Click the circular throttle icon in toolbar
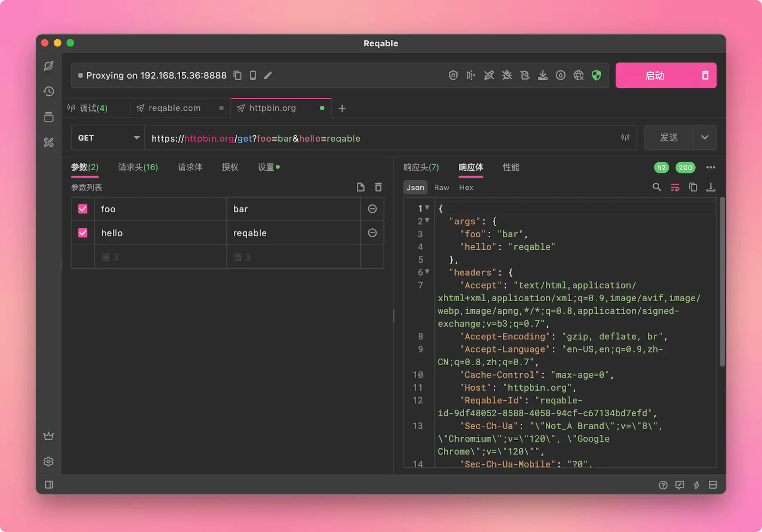 tap(560, 75)
